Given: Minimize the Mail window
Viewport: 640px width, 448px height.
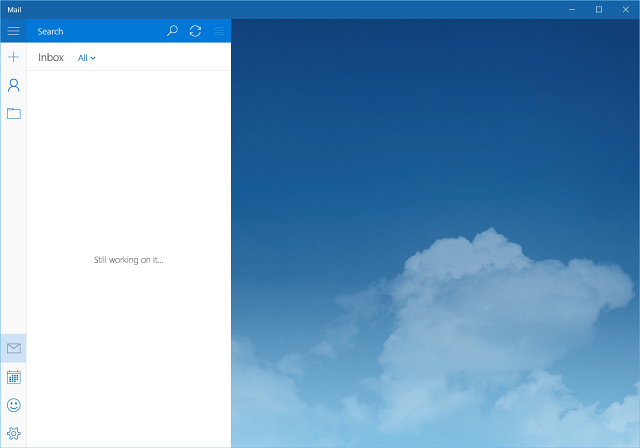Looking at the screenshot, I should (572, 9).
